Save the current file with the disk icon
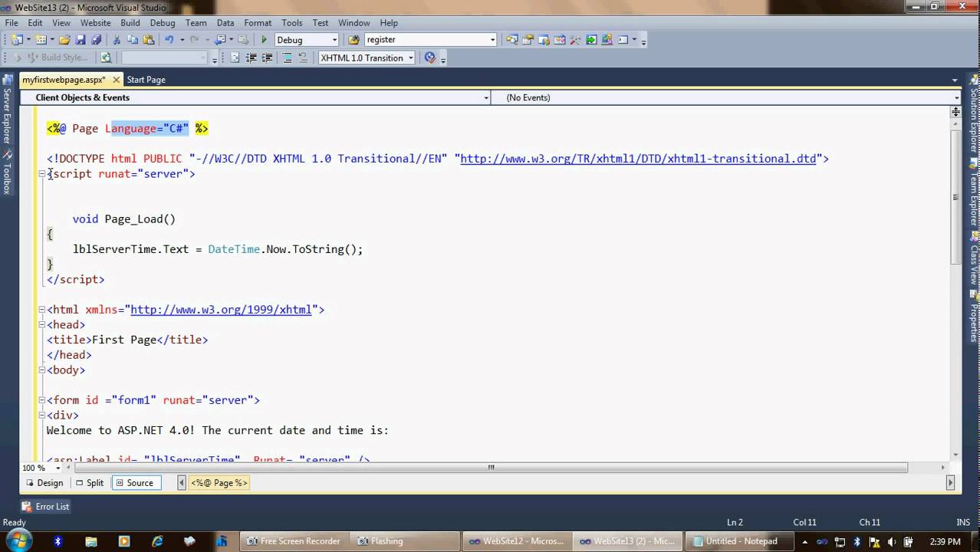Image resolution: width=980 pixels, height=552 pixels. (x=81, y=40)
